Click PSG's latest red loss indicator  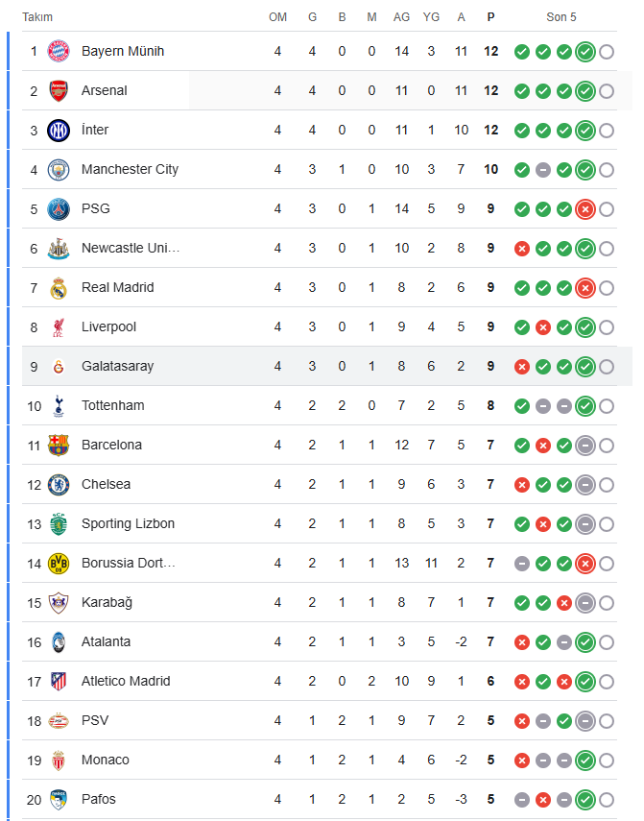pyautogui.click(x=585, y=209)
